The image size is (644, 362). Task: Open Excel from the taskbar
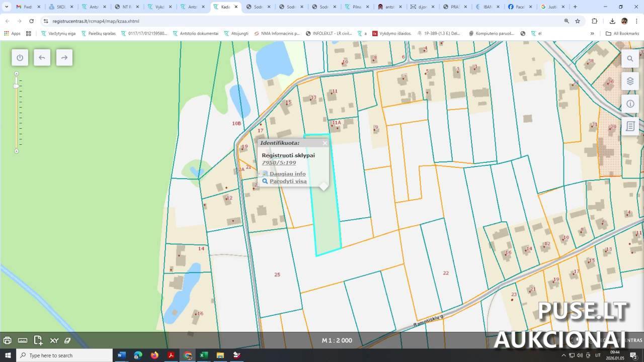pos(204,355)
